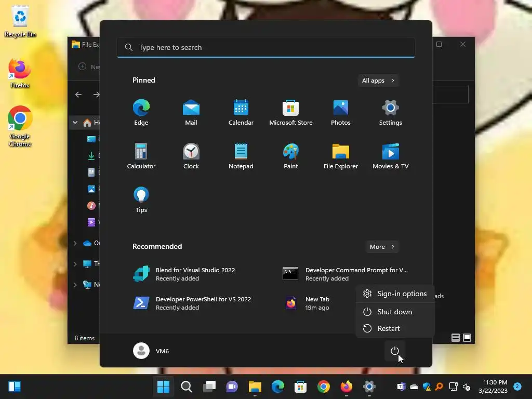Open the Calendar pinned app
The height and width of the screenshot is (399, 532).
point(241,113)
